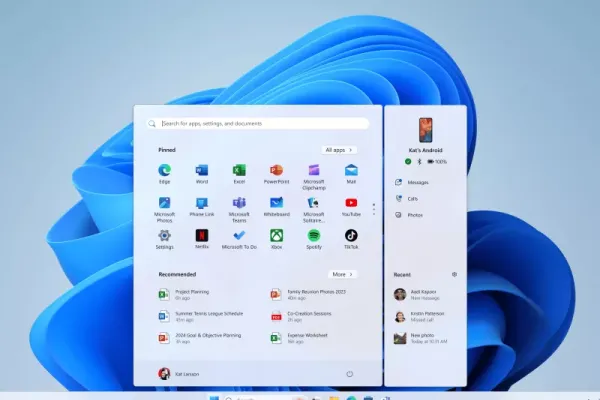Open Expense Worksheet spreadsheet
The image size is (600, 400).
(299, 338)
